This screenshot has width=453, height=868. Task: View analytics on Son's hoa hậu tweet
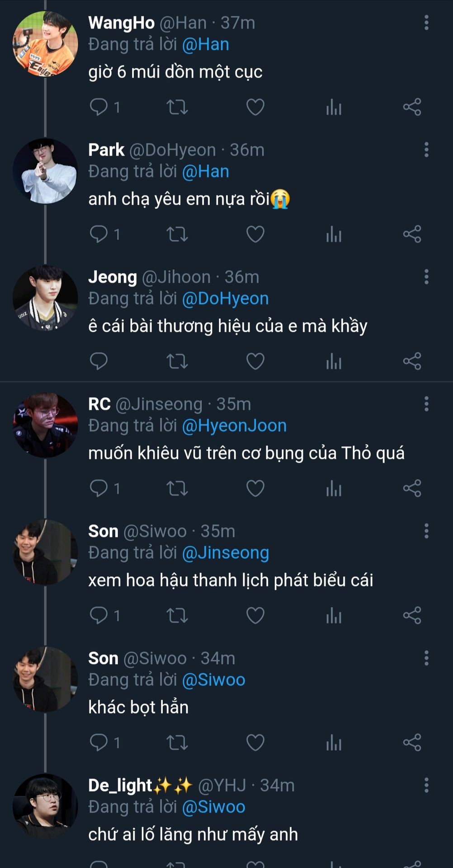click(x=334, y=615)
